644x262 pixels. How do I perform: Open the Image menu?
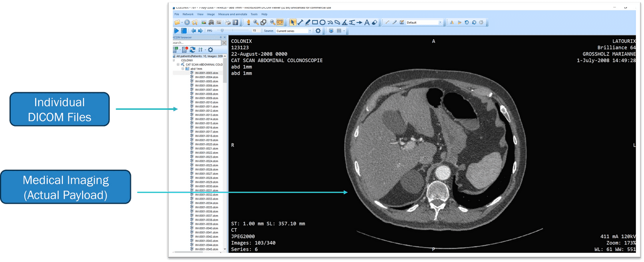click(211, 14)
